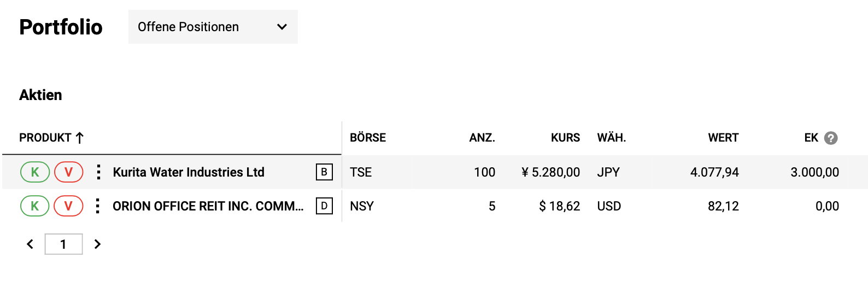Go to the previous page arrow
868x281 pixels.
click(30, 244)
